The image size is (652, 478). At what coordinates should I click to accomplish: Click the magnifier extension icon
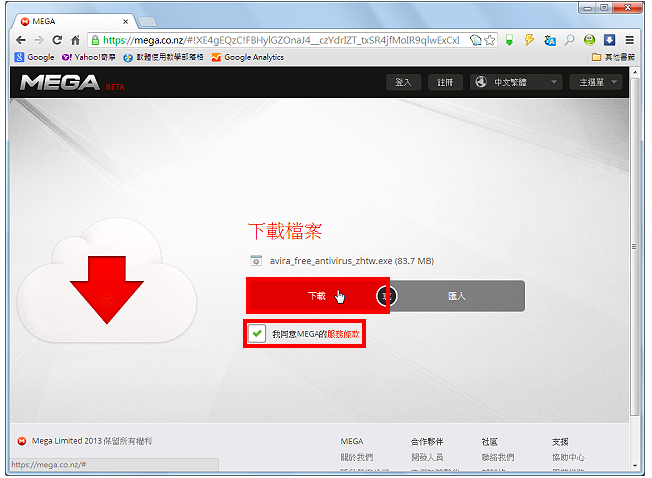569,40
